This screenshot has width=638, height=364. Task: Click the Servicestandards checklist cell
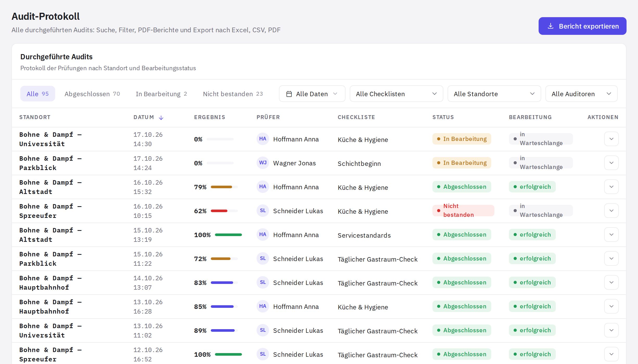(364, 235)
